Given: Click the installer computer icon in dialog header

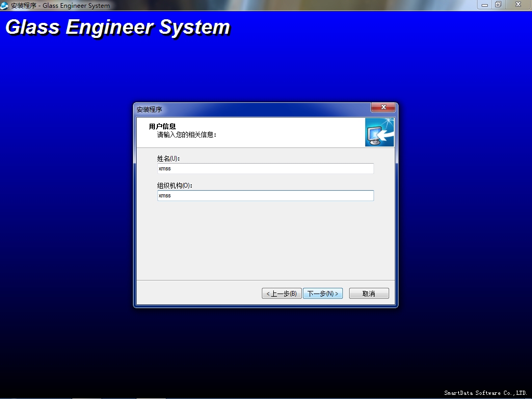Looking at the screenshot, I should tap(379, 132).
